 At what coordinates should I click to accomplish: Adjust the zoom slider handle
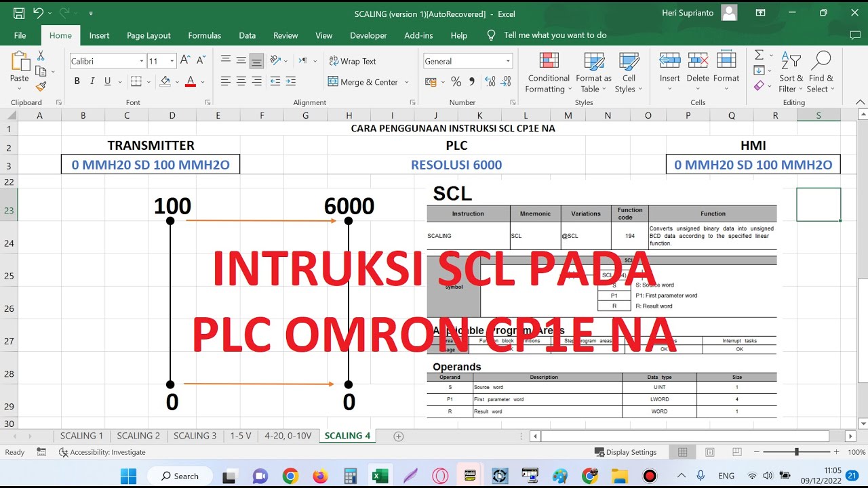[x=797, y=452]
